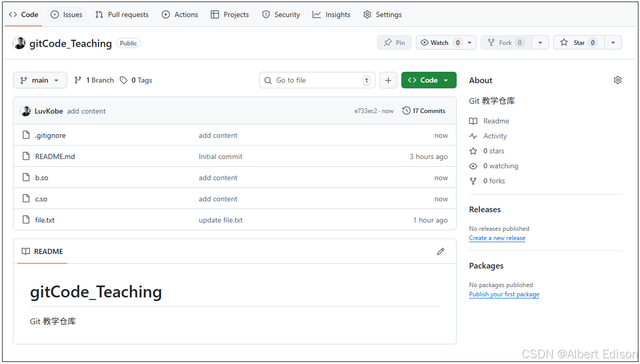Go to the Projects tab
This screenshot has height=364, width=640.
230,14
